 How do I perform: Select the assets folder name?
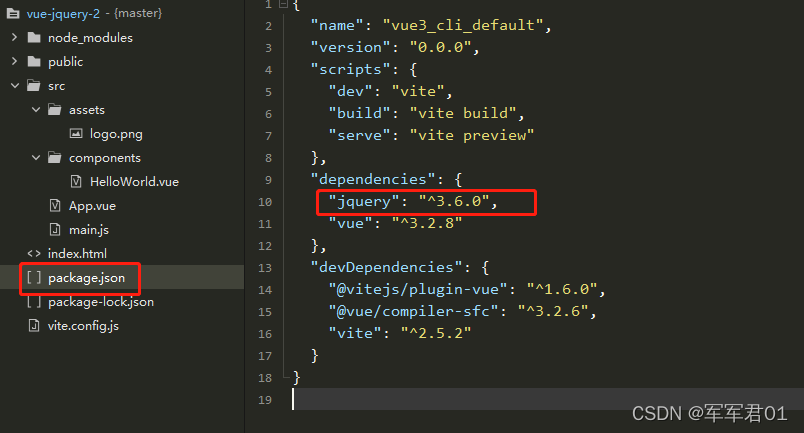[87, 110]
